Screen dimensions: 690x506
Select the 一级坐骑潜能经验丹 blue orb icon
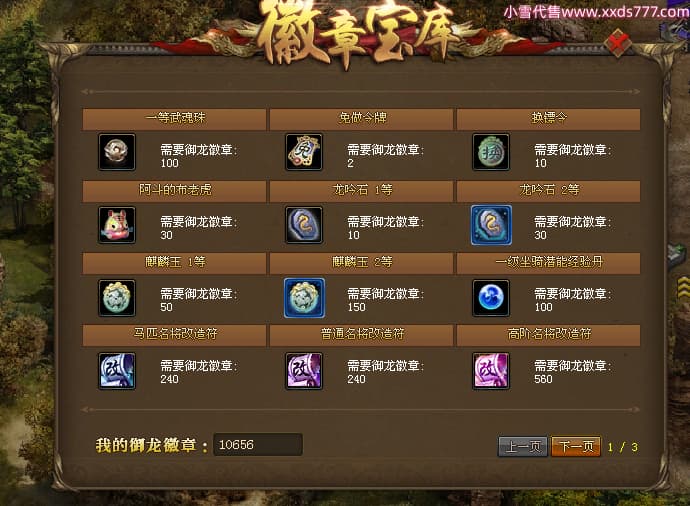(x=491, y=298)
